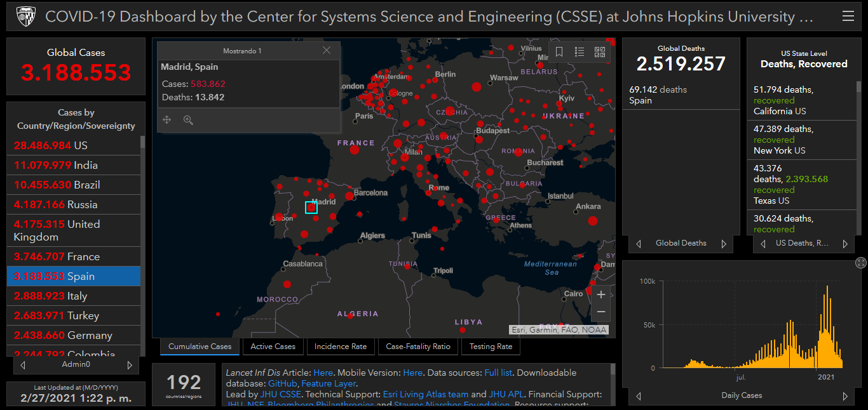Click the highlighted Spain row

click(74, 276)
